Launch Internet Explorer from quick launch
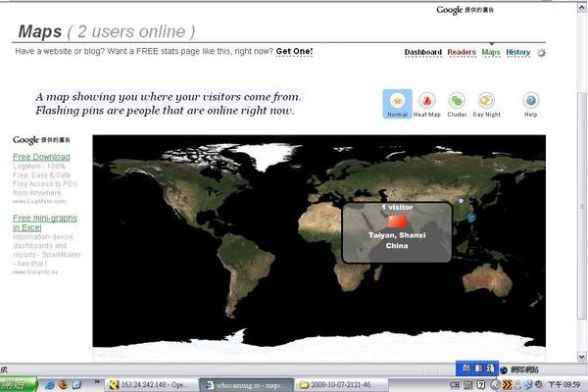Image resolution: width=588 pixels, height=392 pixels. 50,385
